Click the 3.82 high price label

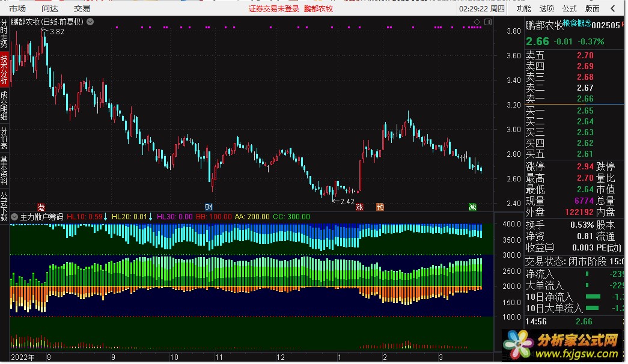57,32
